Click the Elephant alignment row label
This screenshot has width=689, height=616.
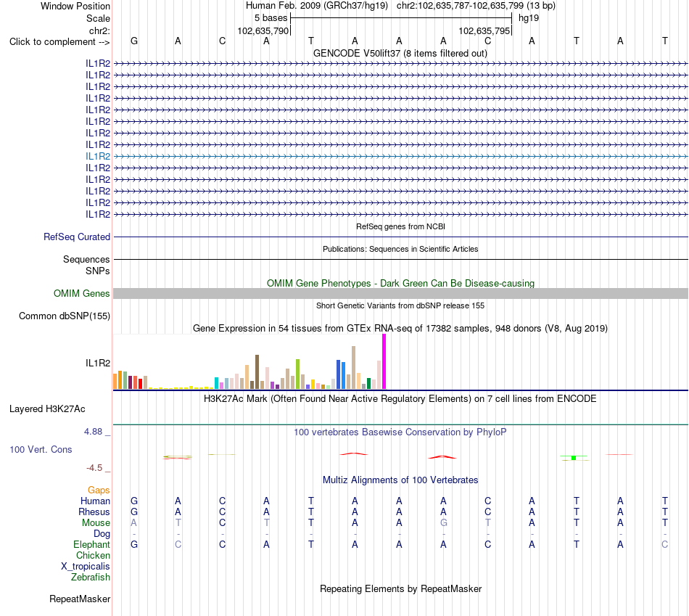click(91, 544)
